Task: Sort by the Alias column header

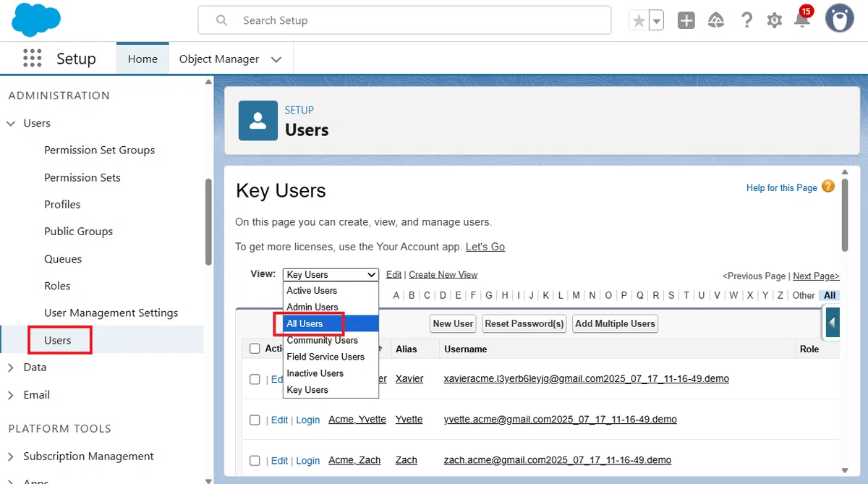Action: (x=407, y=349)
